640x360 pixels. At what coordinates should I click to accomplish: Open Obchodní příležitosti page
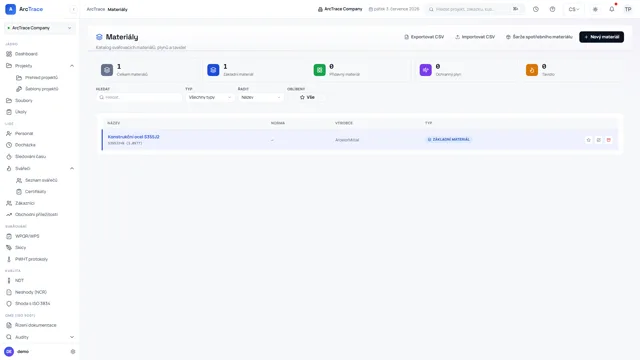pyautogui.click(x=36, y=214)
